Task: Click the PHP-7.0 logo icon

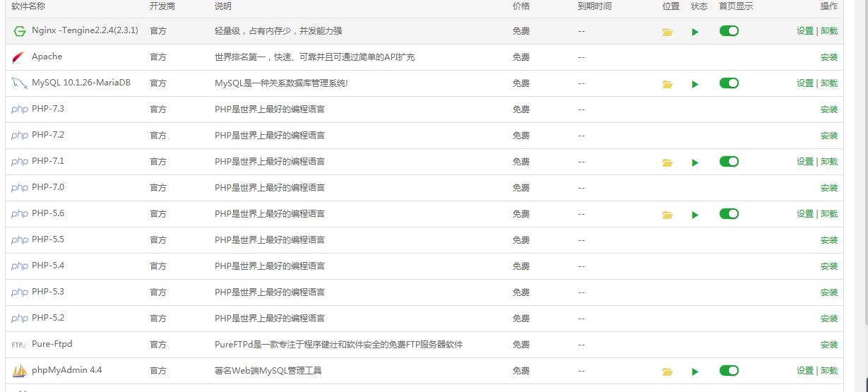Action: [20, 188]
